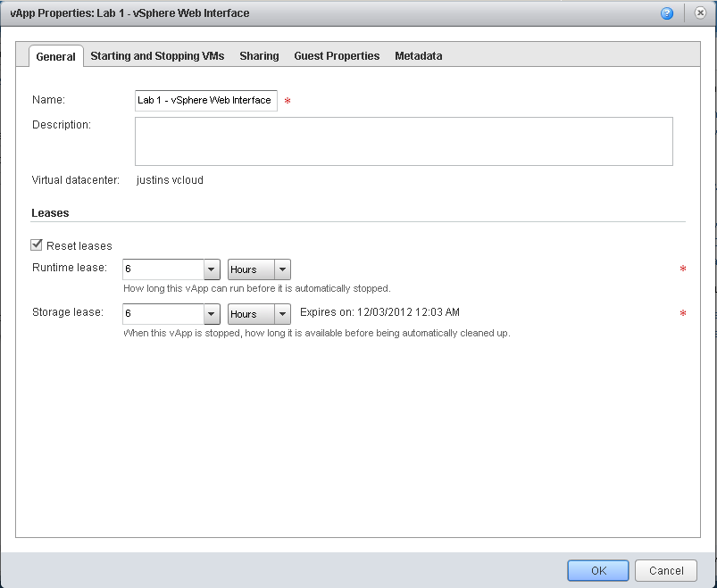
Task: Click the 'Virtual datacenter:' label
Action: coord(75,180)
